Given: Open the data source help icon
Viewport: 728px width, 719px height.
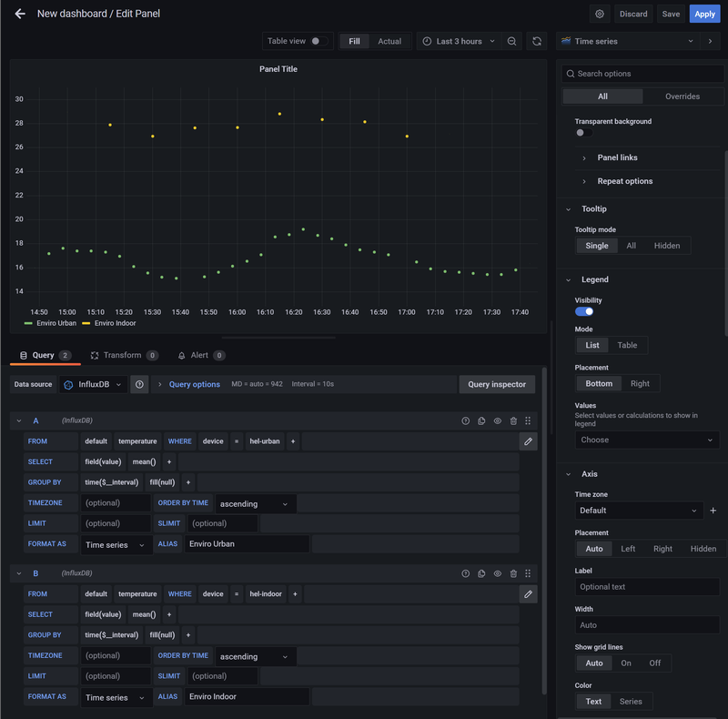Looking at the screenshot, I should pos(139,384).
